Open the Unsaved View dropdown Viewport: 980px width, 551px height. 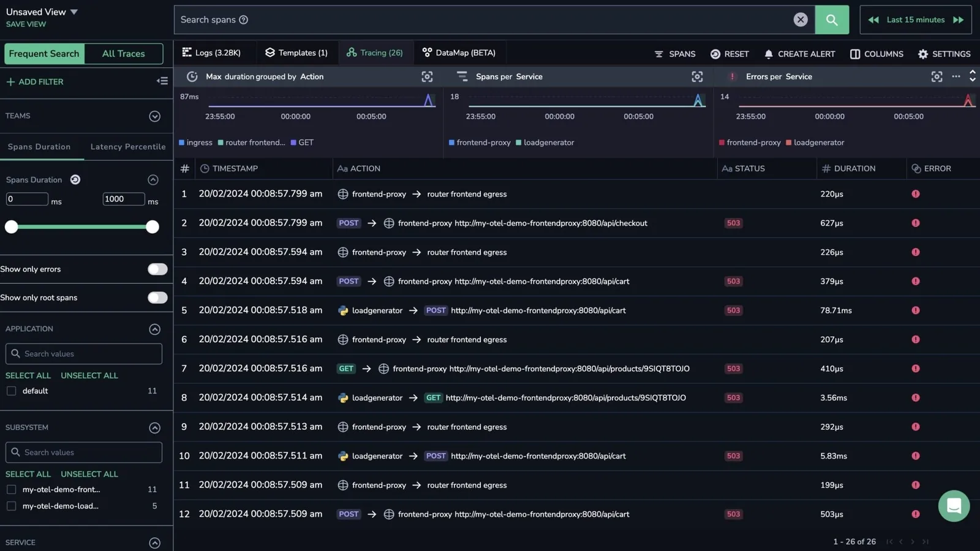tap(42, 12)
